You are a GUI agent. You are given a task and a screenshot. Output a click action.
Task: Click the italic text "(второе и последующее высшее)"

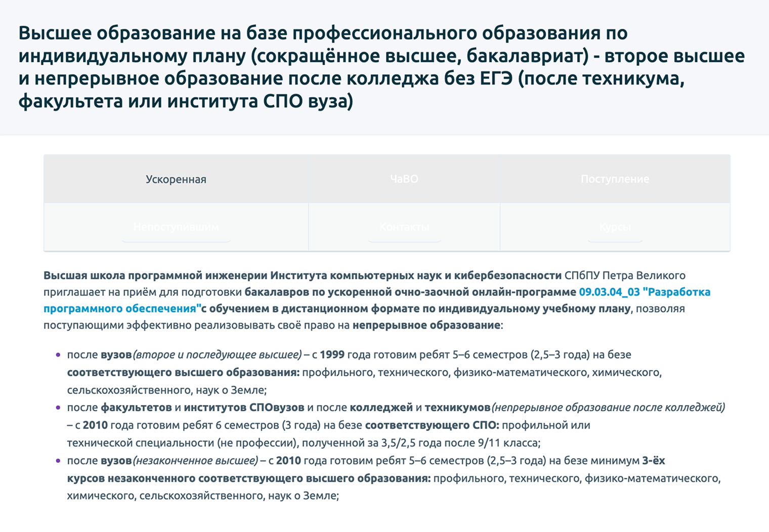[x=217, y=354]
